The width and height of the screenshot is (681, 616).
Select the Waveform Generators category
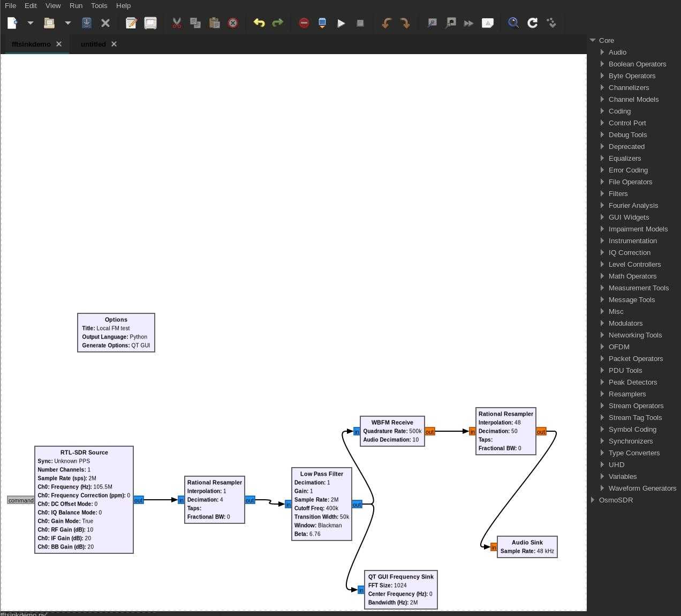pyautogui.click(x=642, y=488)
